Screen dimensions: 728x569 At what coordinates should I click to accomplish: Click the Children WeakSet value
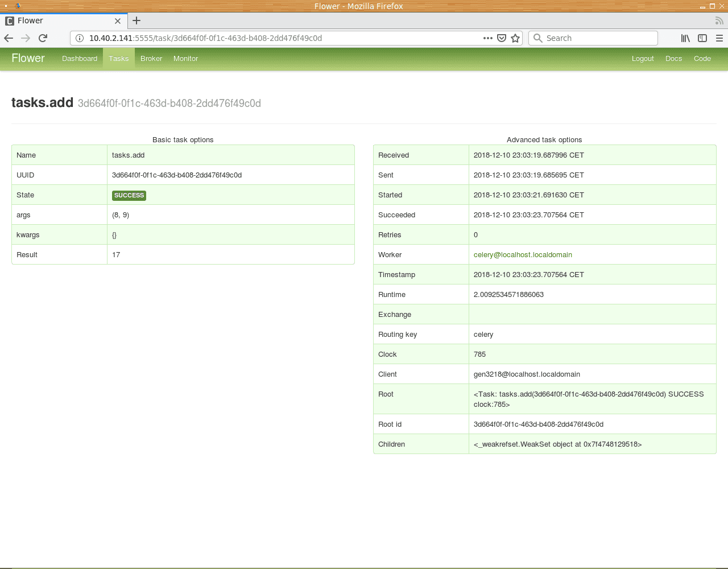coord(557,444)
